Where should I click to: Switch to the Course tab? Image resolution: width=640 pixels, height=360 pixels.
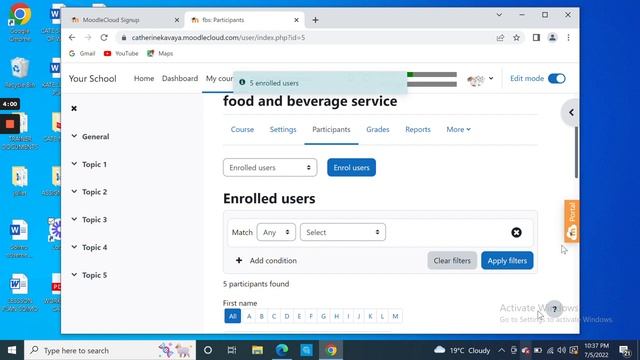tap(242, 129)
